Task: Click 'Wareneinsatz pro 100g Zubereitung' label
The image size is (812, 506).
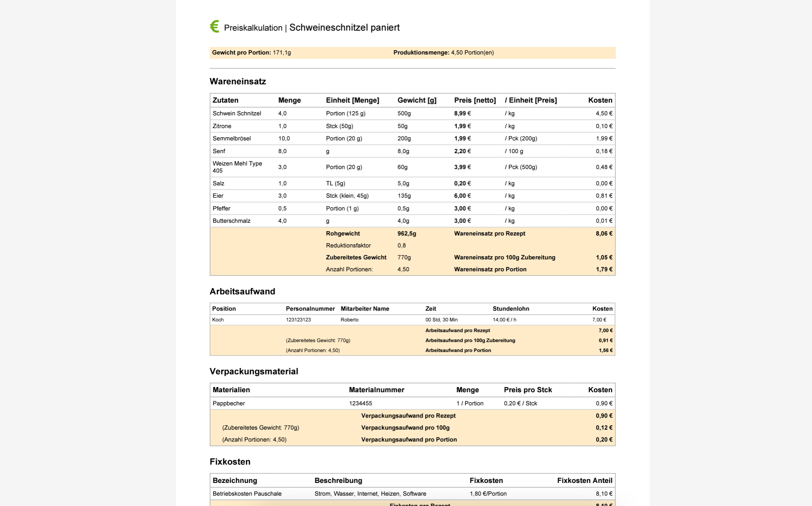Action: [505, 257]
